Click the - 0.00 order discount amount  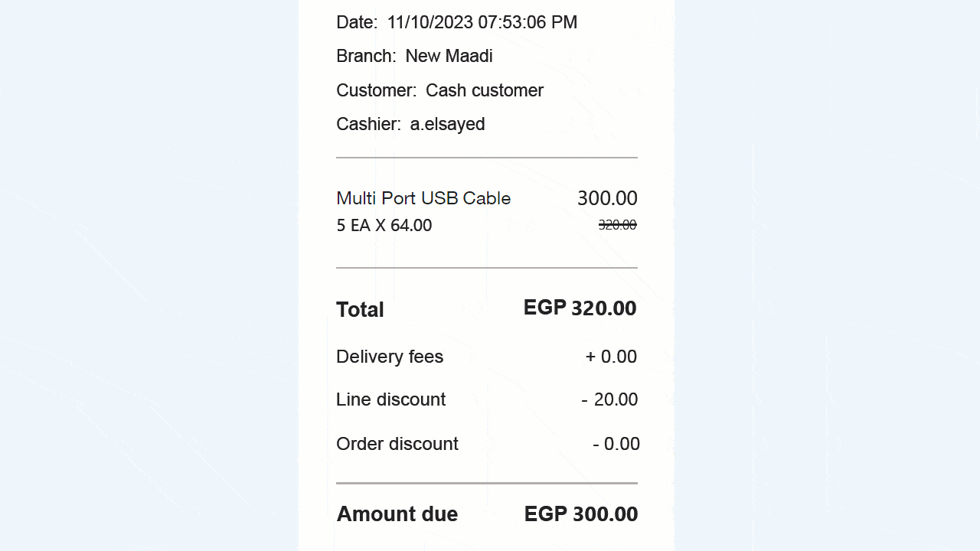point(616,444)
